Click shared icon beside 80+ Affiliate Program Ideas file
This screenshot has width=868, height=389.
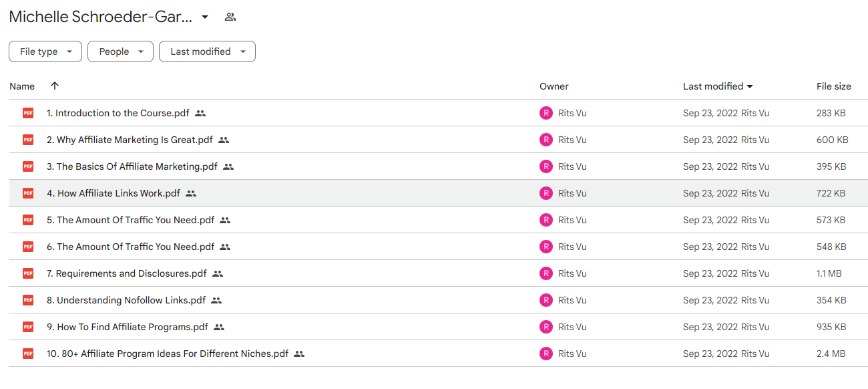(x=299, y=354)
